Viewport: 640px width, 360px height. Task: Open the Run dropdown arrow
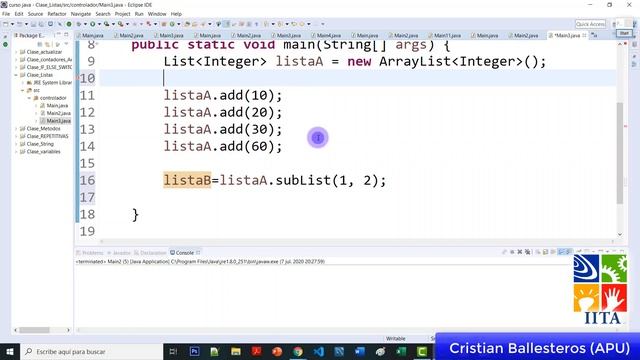tap(99, 24)
